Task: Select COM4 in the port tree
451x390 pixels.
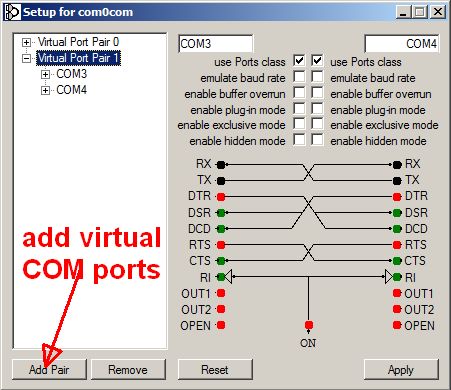Action: 71,90
